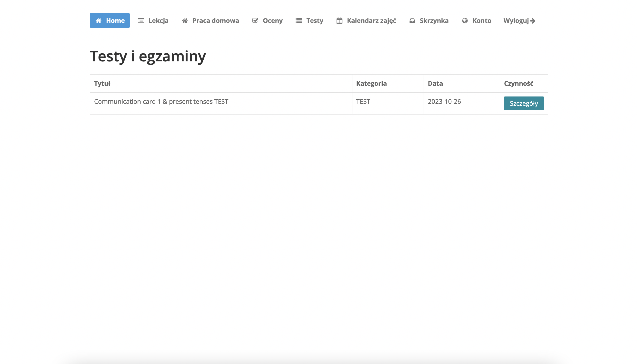Log out using Wyloguj link
This screenshot has height=364, width=637.
coord(516,20)
